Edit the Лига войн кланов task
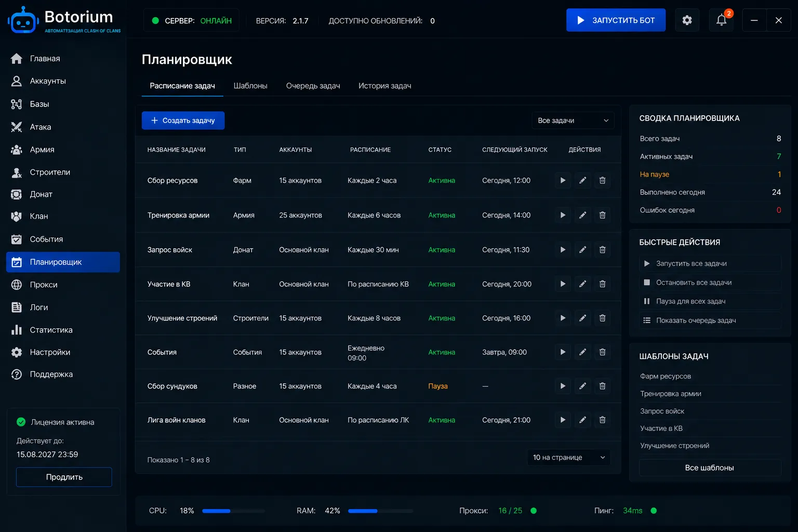 (x=582, y=420)
